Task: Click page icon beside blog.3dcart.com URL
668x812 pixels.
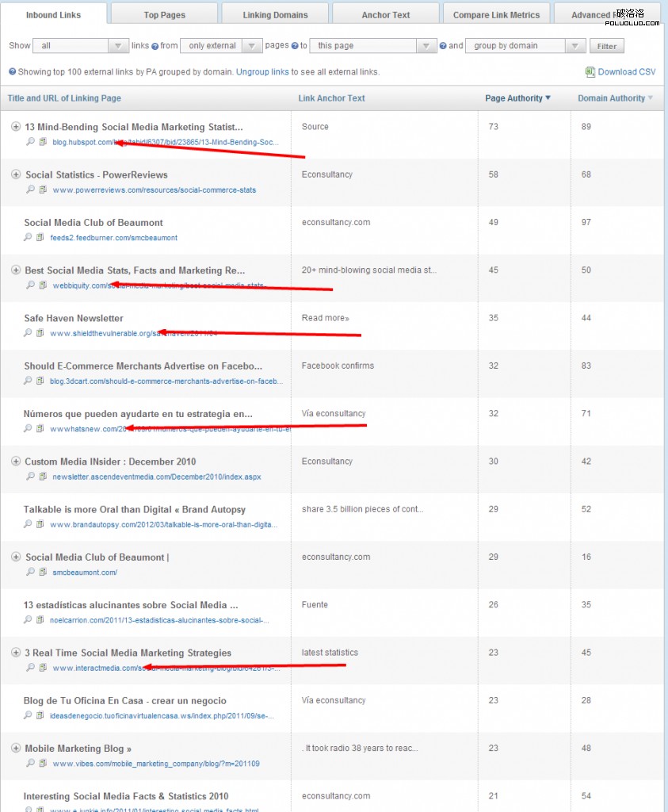Action: (40, 381)
